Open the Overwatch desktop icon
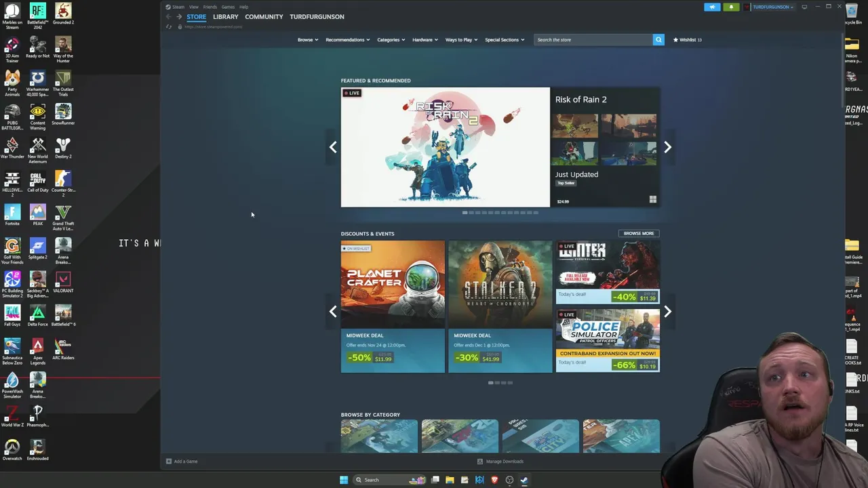Screen dimensions: 868x488 12,450
